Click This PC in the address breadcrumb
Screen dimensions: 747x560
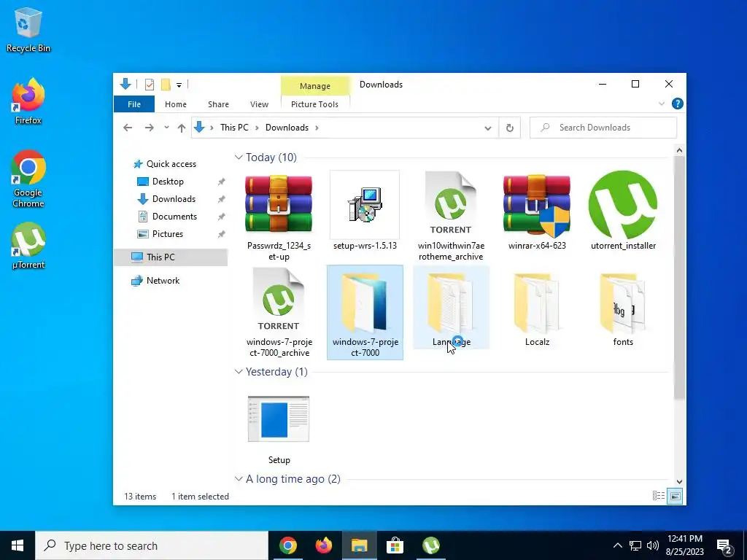coord(234,128)
